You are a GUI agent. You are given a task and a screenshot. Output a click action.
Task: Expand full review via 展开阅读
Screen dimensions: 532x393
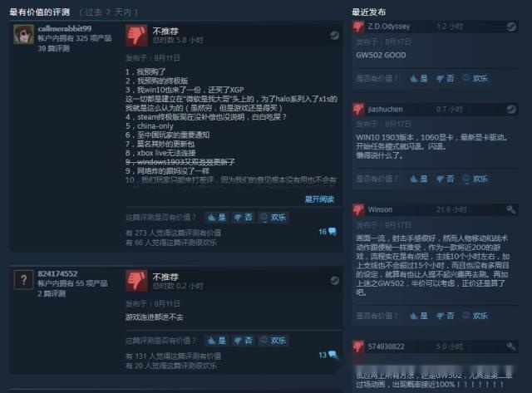(x=319, y=199)
